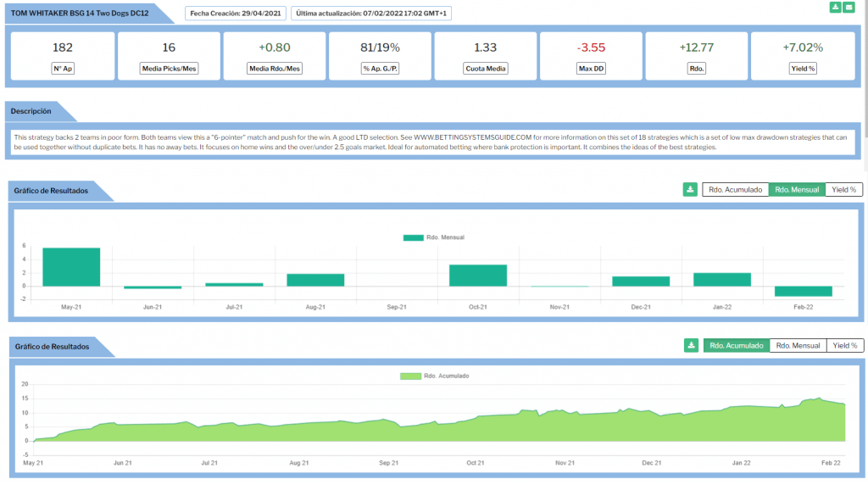Click the Max DD stat label
The image size is (868, 485).
pos(591,69)
